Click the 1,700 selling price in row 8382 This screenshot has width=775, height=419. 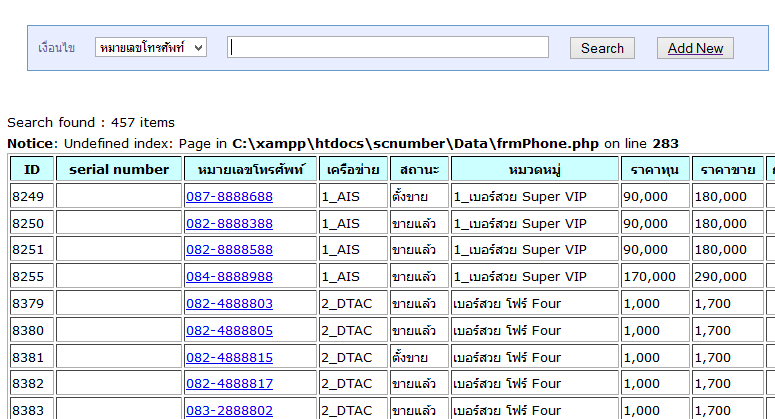coord(728,383)
